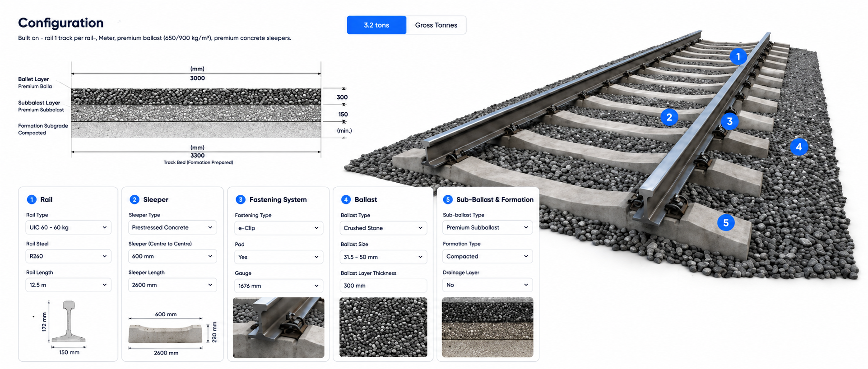The height and width of the screenshot is (369, 868).
Task: Click the Ballast card number 4 badge
Action: (x=346, y=199)
